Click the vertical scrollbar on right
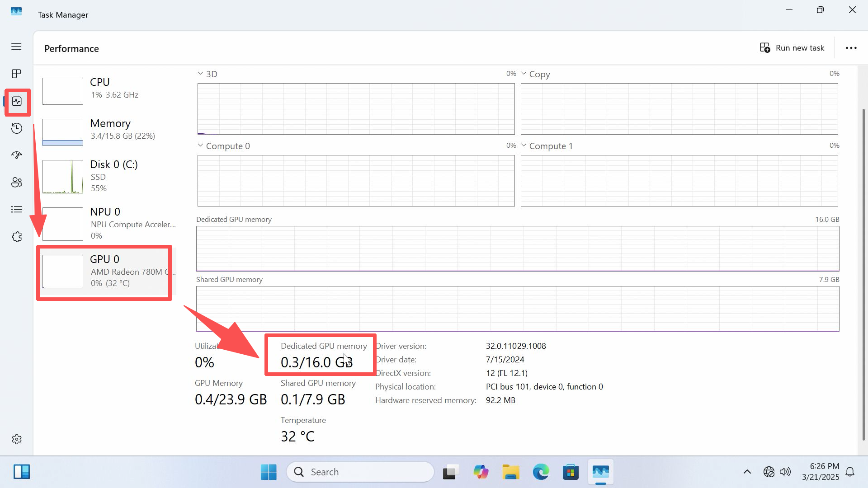 click(863, 271)
